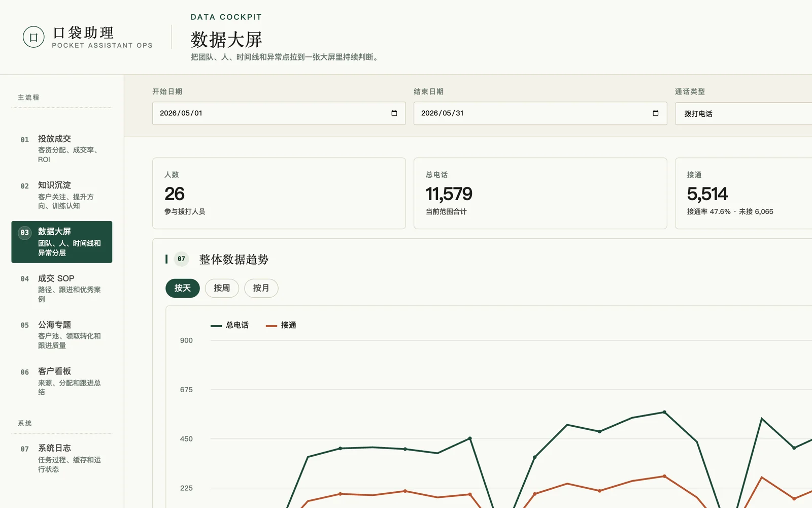This screenshot has width=812, height=508.
Task: Select the 按月 granularity option
Action: coord(261,288)
